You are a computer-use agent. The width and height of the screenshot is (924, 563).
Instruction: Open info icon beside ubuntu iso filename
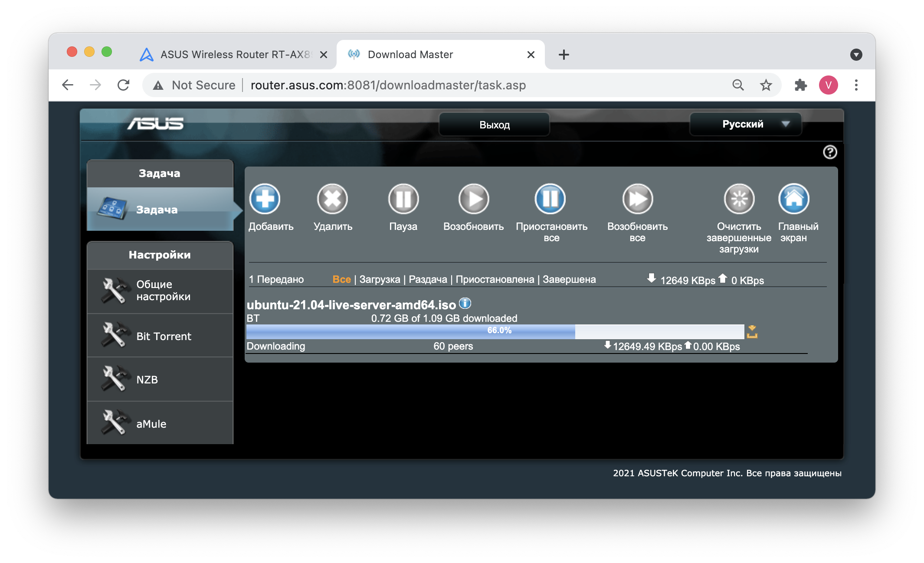(x=465, y=303)
